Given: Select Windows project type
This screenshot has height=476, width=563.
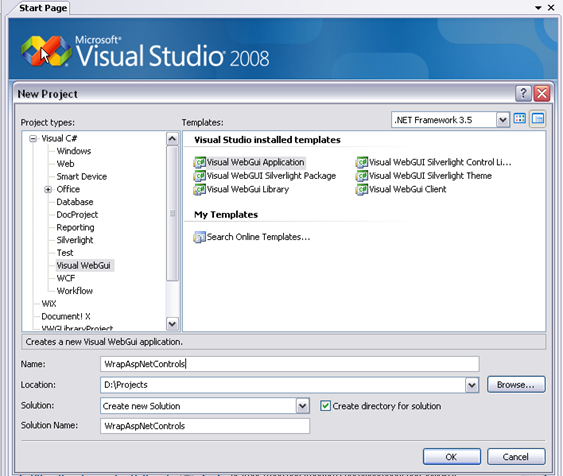Looking at the screenshot, I should (x=74, y=151).
